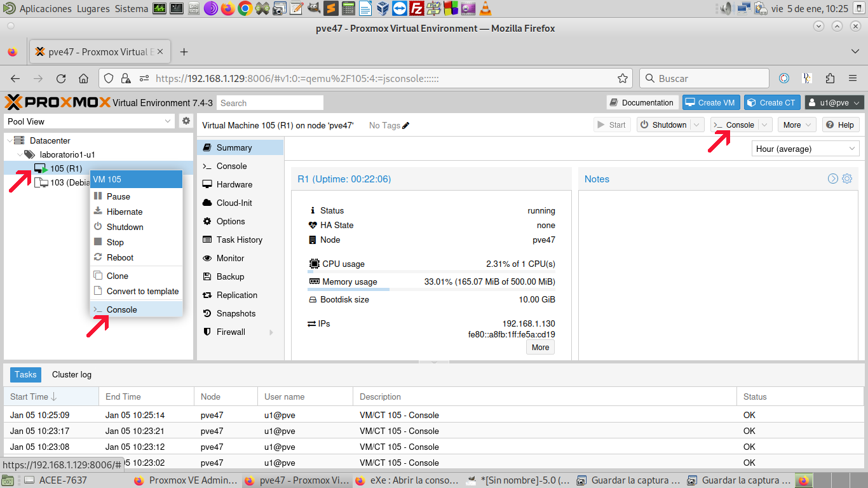Open the Hour (average) timeframe dropdown
This screenshot has height=488, width=868.
pos(805,149)
